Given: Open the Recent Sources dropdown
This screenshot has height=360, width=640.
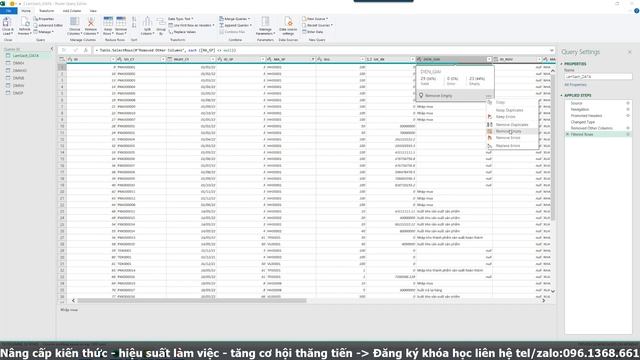Looking at the screenshot, I should tap(318, 25).
